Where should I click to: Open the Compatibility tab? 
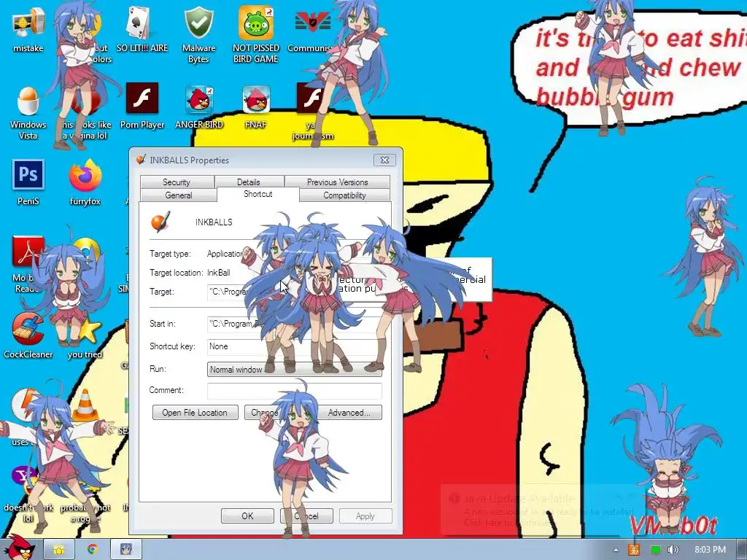coord(344,195)
